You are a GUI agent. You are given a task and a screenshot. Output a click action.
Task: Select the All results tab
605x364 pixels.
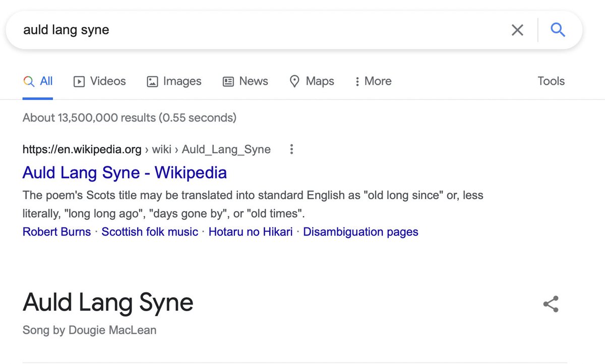point(38,81)
